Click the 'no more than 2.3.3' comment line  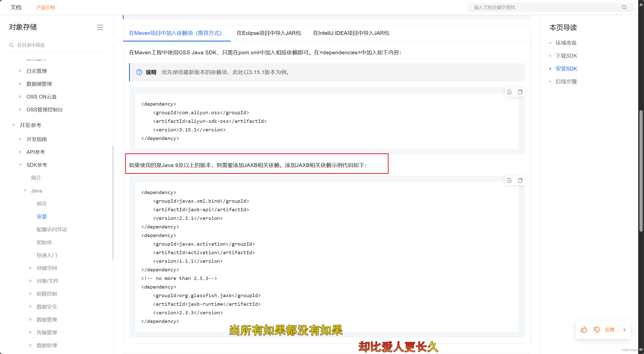pos(179,278)
